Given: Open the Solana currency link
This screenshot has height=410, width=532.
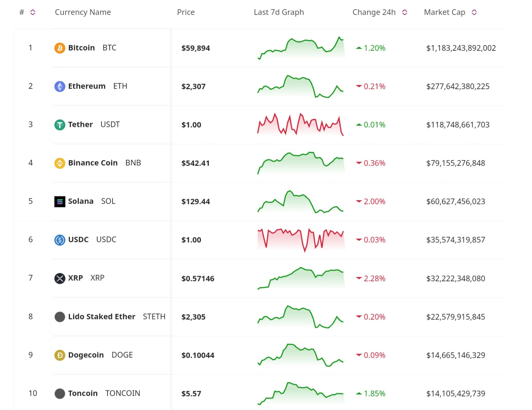Looking at the screenshot, I should [81, 201].
